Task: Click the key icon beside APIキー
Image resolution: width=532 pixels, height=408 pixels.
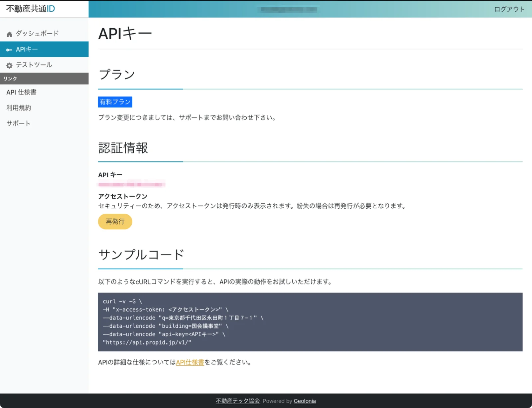Action: point(9,50)
